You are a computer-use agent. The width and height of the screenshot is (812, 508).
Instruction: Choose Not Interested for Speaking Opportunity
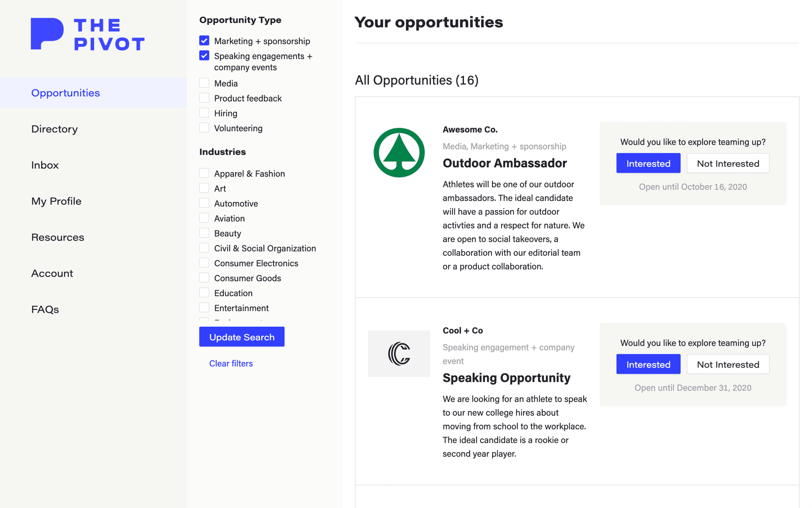pos(728,364)
